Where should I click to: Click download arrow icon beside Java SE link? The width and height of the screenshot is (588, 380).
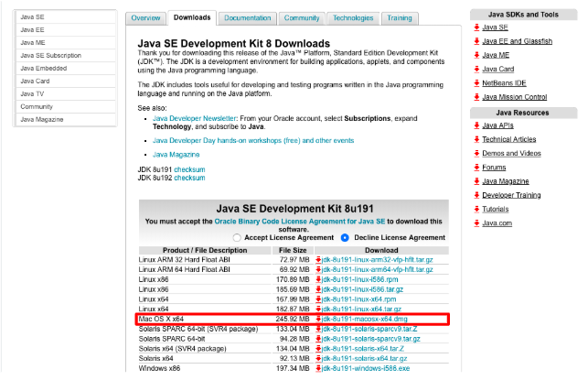coord(476,27)
